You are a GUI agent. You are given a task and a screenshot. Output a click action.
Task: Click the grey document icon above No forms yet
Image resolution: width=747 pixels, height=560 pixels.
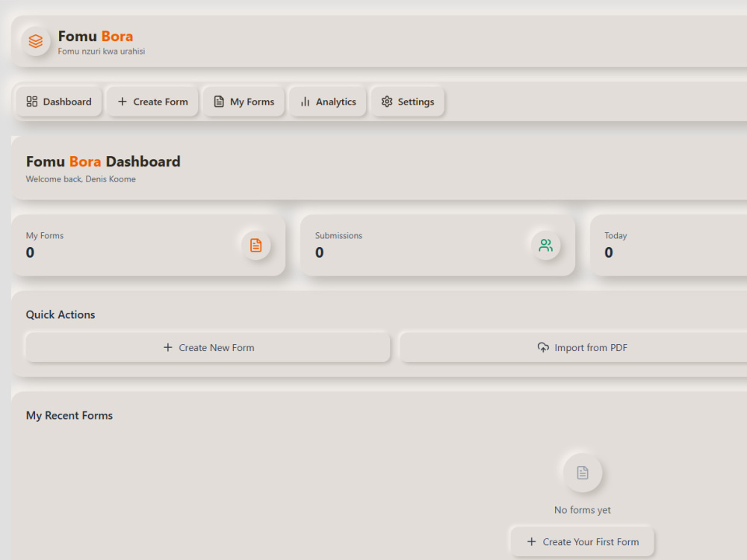click(x=582, y=473)
